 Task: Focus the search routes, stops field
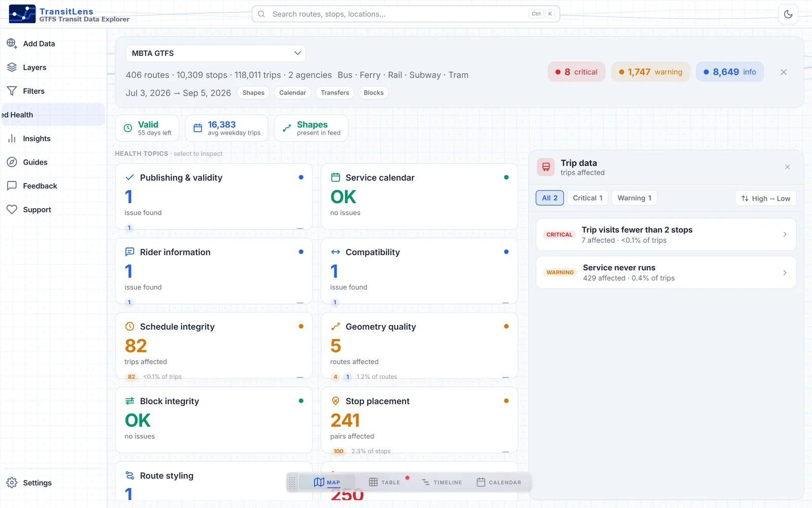click(405, 14)
